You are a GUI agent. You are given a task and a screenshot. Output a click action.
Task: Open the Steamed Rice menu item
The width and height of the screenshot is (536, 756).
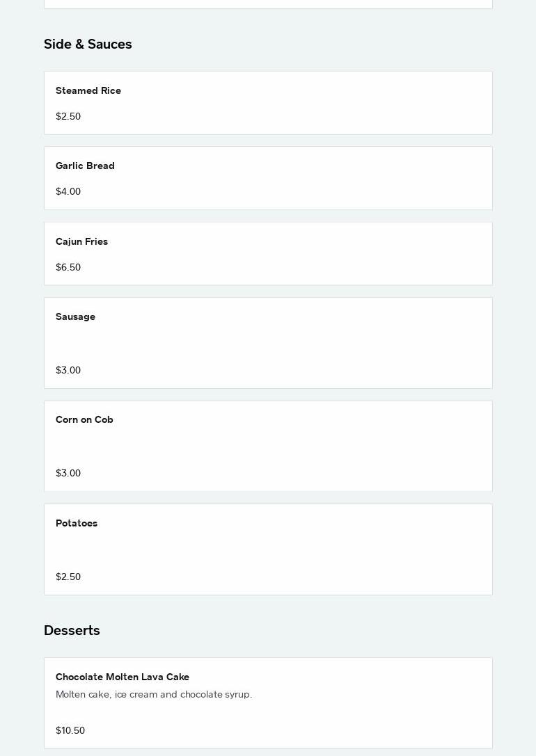[x=88, y=91]
